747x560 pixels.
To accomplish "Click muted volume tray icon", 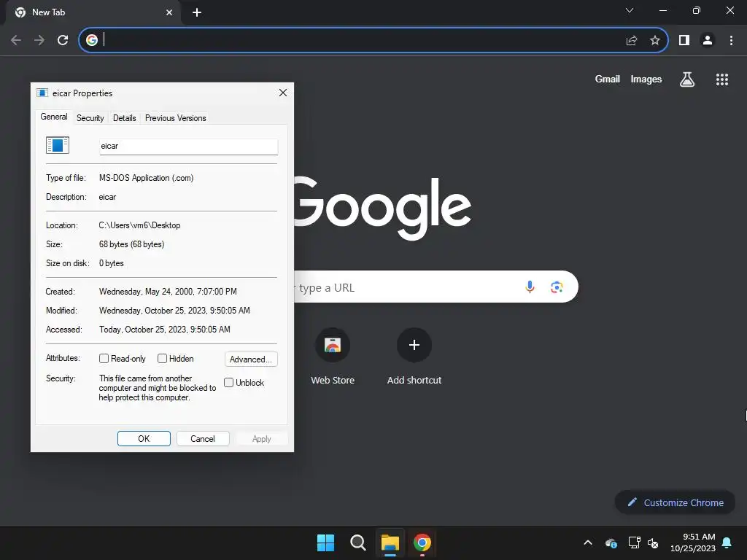I will pos(653,542).
